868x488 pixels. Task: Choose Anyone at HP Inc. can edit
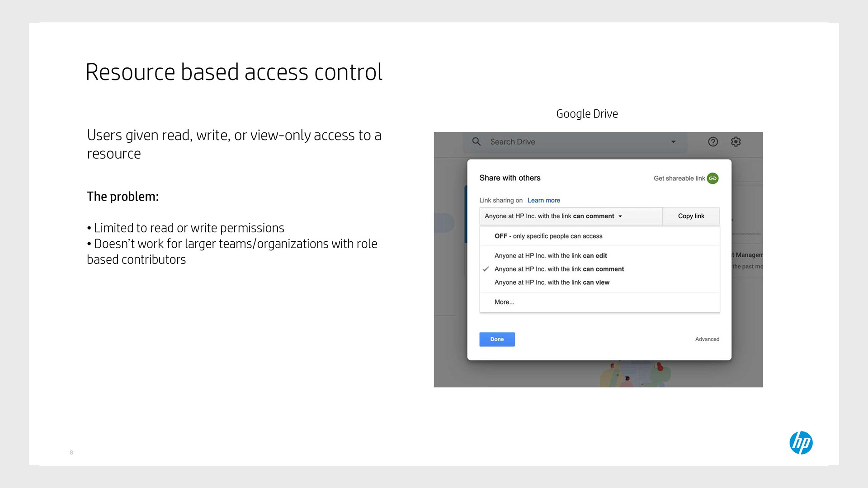coord(599,256)
